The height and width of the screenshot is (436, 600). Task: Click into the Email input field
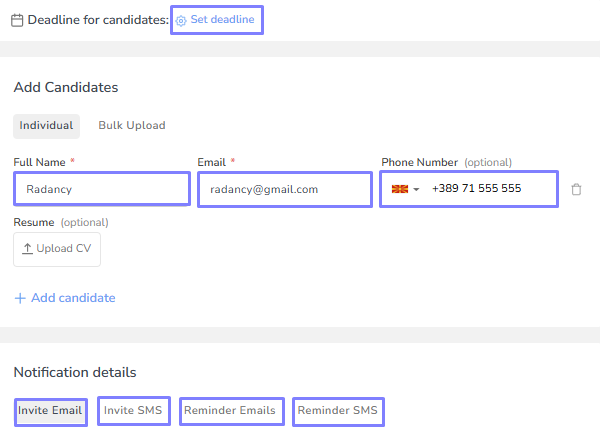point(285,189)
